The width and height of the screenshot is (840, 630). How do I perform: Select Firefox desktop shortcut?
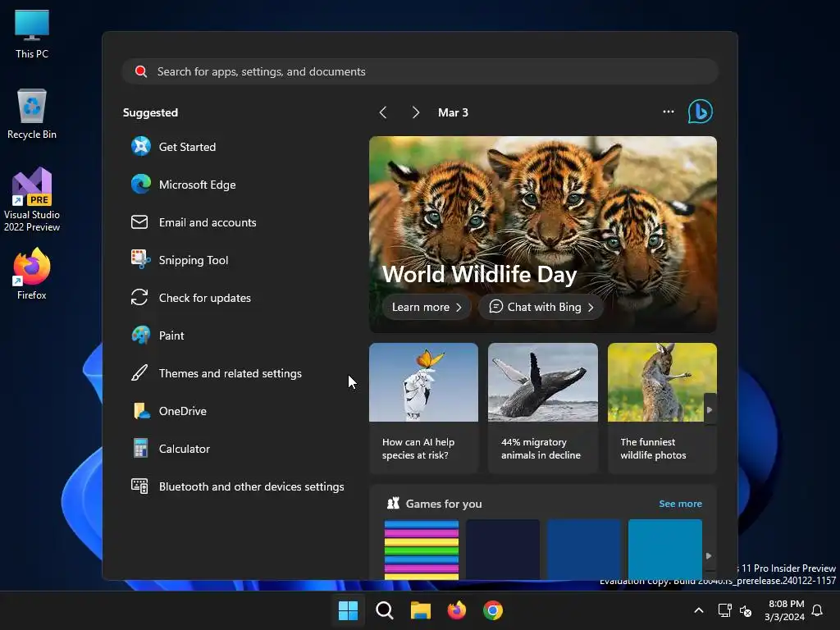tap(32, 273)
